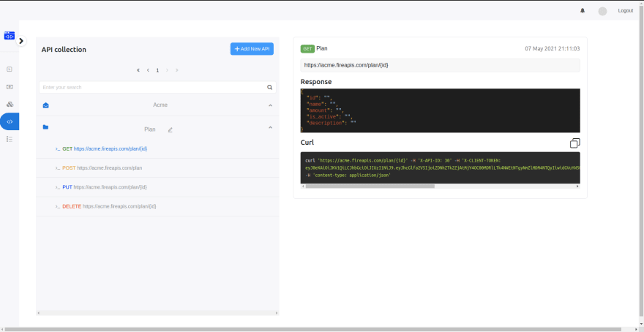Copy the curl command icon

tap(575, 143)
